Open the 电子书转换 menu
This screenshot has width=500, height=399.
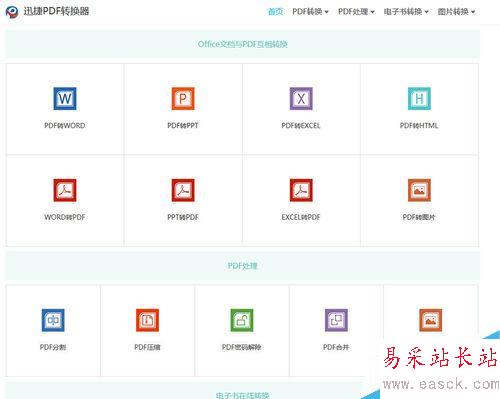pyautogui.click(x=406, y=12)
